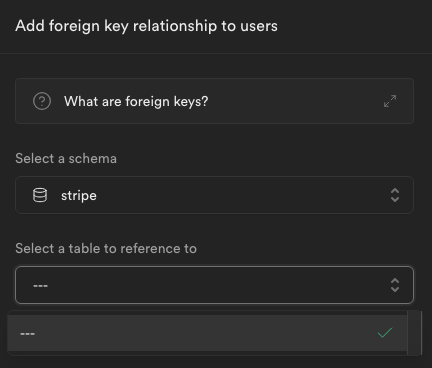Click the blank space inside the foreign keys info box

click(x=295, y=101)
